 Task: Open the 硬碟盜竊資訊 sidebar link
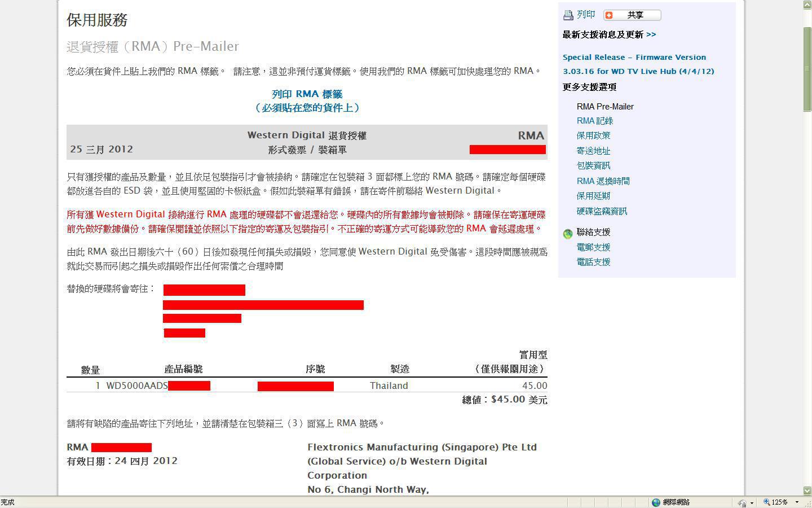point(602,211)
